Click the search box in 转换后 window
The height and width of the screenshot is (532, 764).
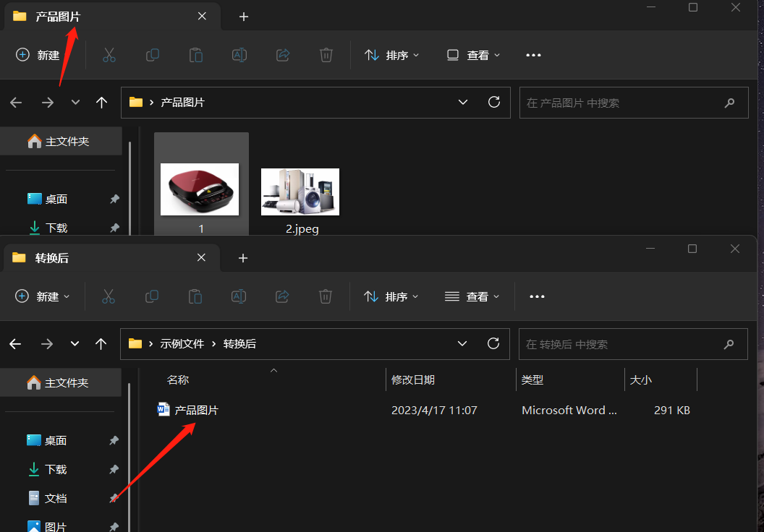(633, 344)
